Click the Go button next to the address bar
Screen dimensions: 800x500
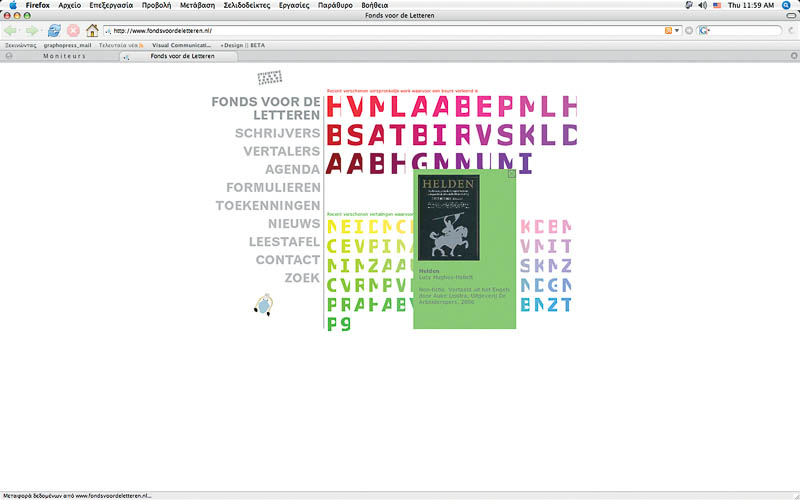pos(689,31)
